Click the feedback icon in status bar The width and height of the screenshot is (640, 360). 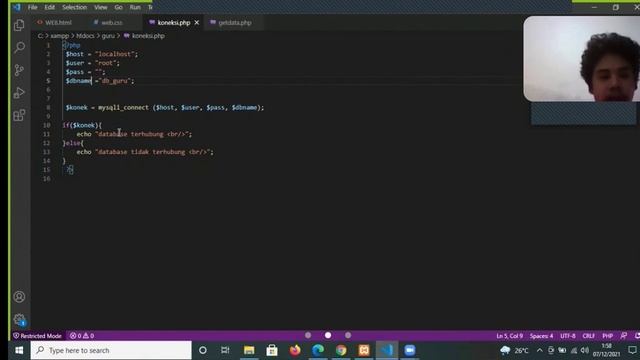point(624,336)
